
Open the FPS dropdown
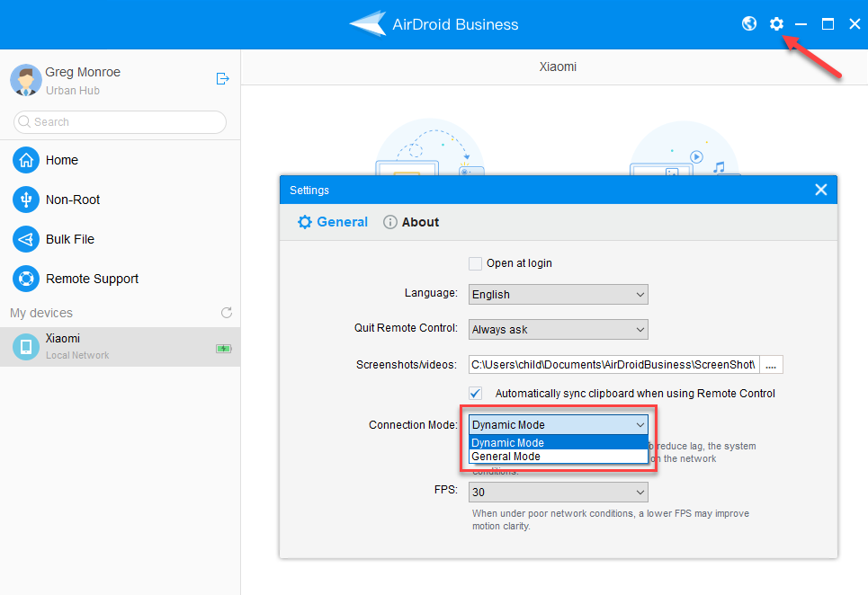coord(558,493)
